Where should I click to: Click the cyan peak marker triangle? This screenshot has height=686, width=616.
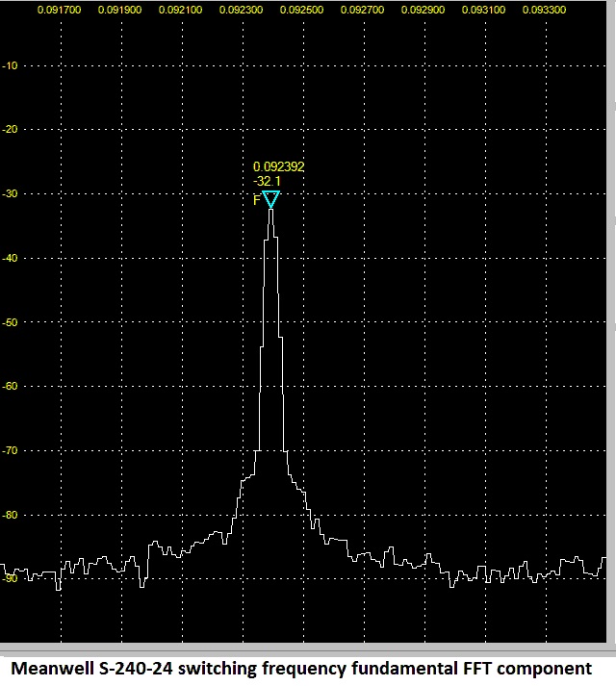click(x=271, y=199)
